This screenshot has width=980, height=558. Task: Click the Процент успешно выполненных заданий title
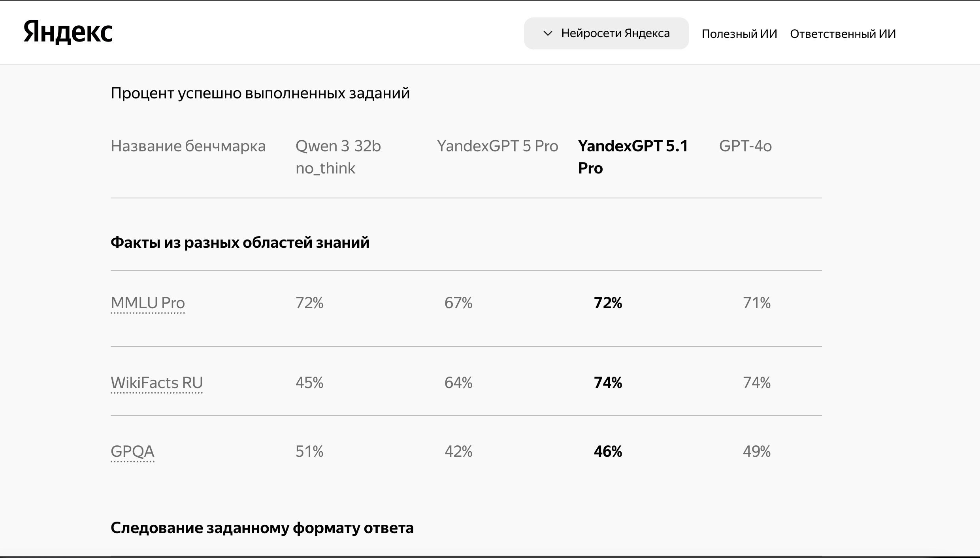point(260,93)
